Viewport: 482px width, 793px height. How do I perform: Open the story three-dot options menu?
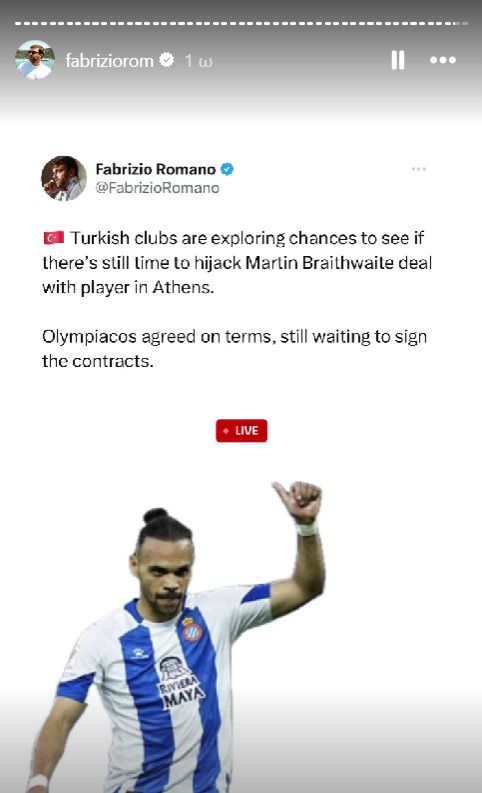click(x=443, y=60)
